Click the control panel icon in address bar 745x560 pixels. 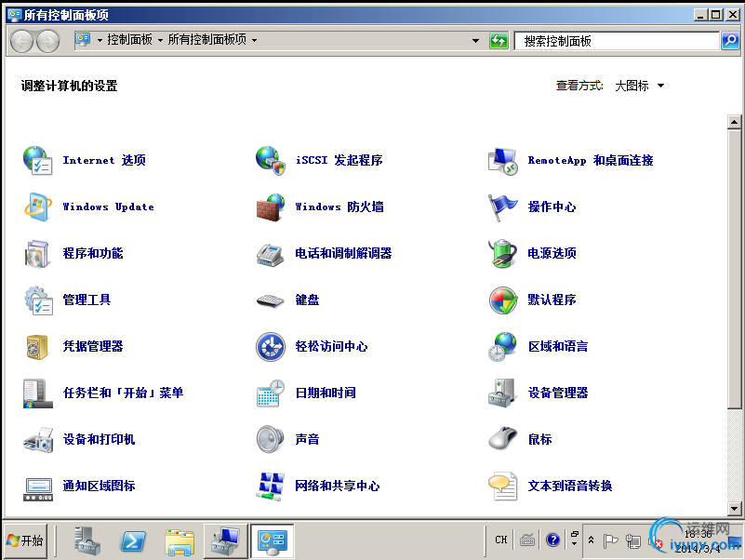click(83, 40)
